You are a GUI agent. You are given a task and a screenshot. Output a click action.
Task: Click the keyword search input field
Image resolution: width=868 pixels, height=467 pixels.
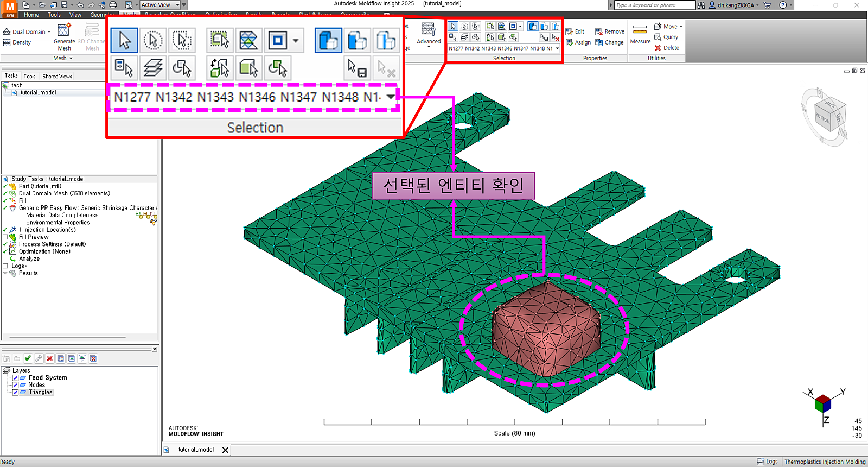(655, 5)
